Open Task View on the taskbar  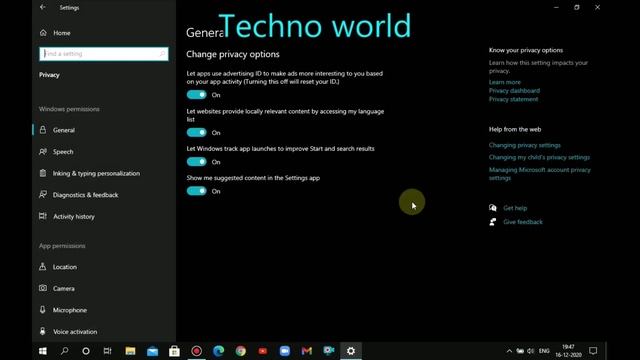point(108,351)
